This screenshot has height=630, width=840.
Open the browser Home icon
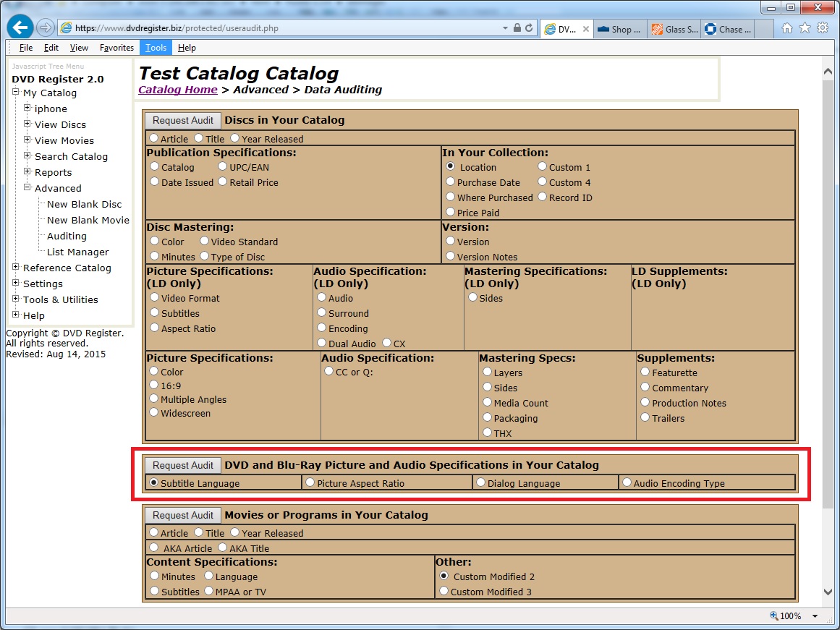pos(786,28)
